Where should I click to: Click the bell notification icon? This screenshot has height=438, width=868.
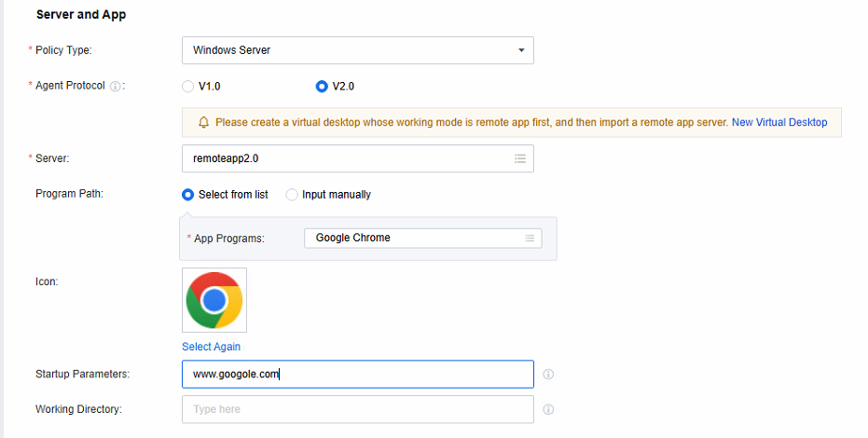(203, 122)
